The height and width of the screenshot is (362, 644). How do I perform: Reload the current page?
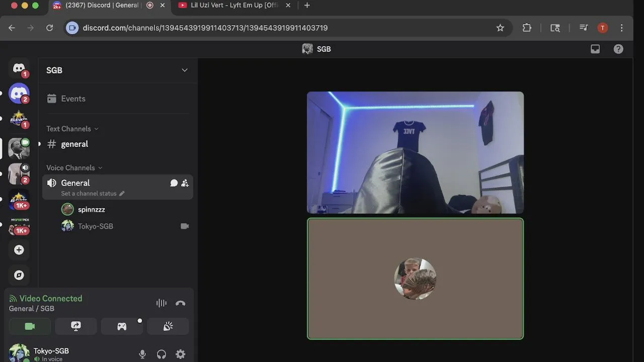(50, 28)
